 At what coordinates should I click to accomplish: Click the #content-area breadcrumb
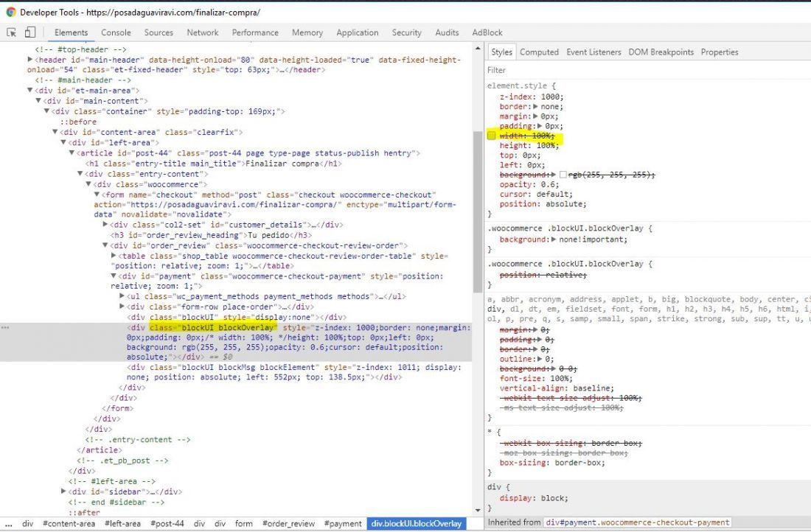(69, 524)
